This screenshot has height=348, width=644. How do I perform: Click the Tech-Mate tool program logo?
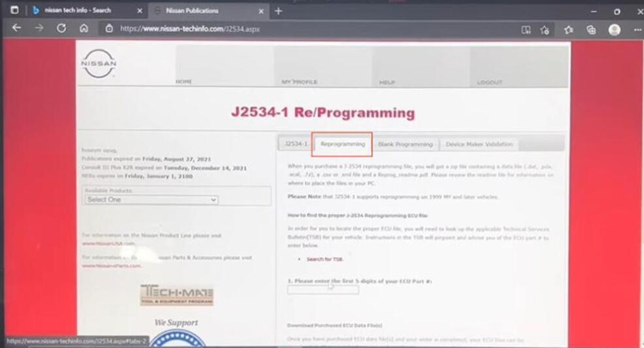coord(177,294)
